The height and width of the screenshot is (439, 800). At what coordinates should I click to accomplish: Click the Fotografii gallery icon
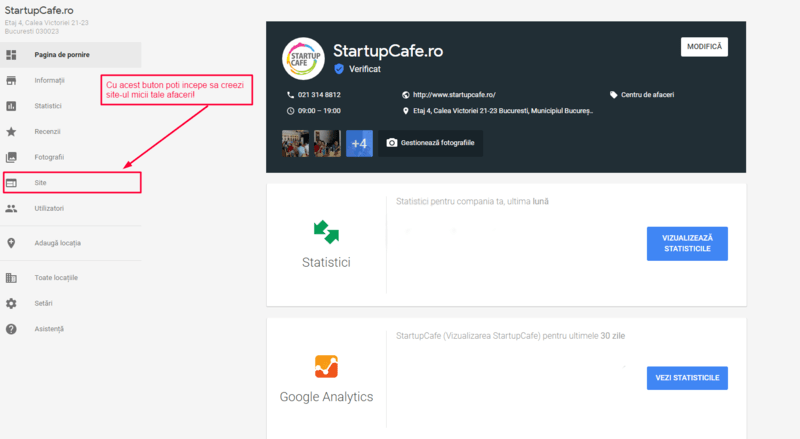(11, 157)
